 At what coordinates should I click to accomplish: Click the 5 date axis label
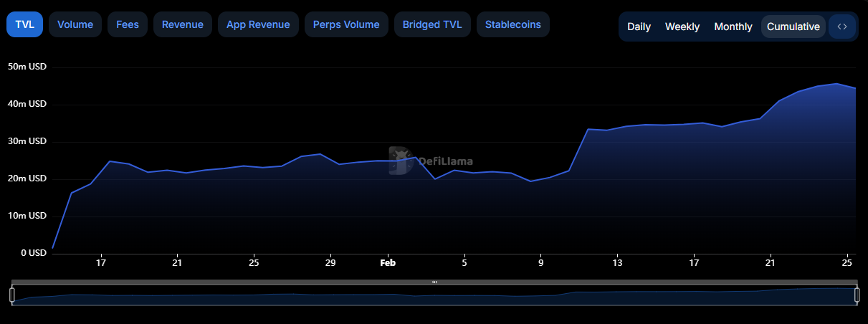464,263
